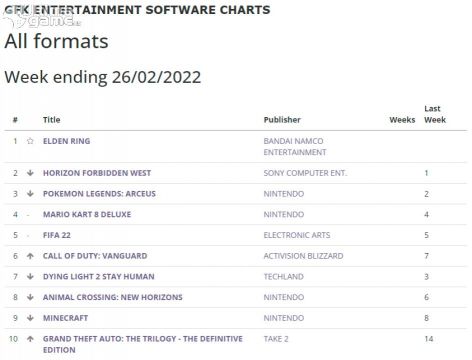
Task: Click the down arrow next to Dying Light 2
Action: tap(30, 277)
